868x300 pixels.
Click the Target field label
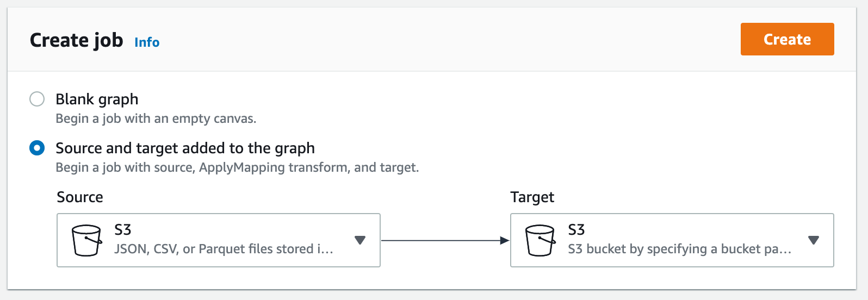pyautogui.click(x=532, y=197)
